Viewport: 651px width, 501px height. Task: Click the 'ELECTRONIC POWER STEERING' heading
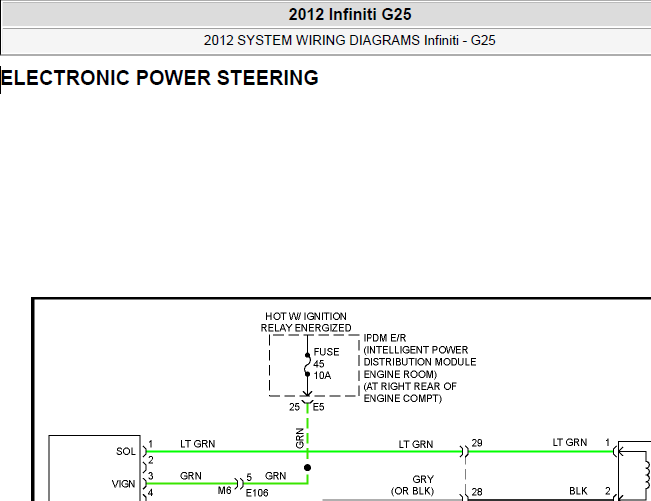160,78
